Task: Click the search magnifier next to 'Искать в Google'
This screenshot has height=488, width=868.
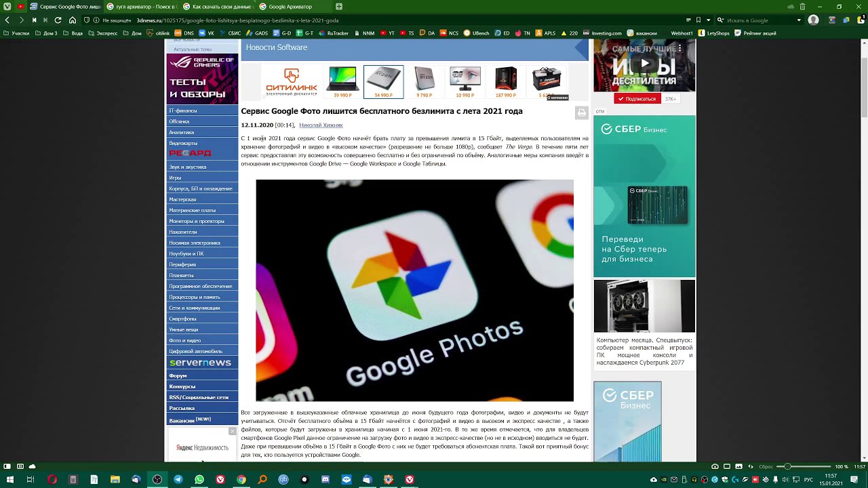Action: click(721, 20)
